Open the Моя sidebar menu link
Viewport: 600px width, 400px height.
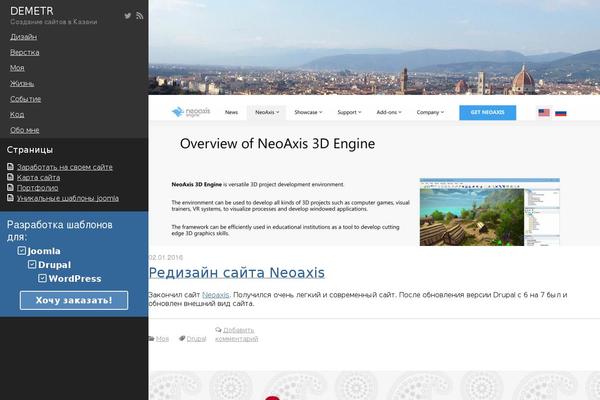click(17, 68)
